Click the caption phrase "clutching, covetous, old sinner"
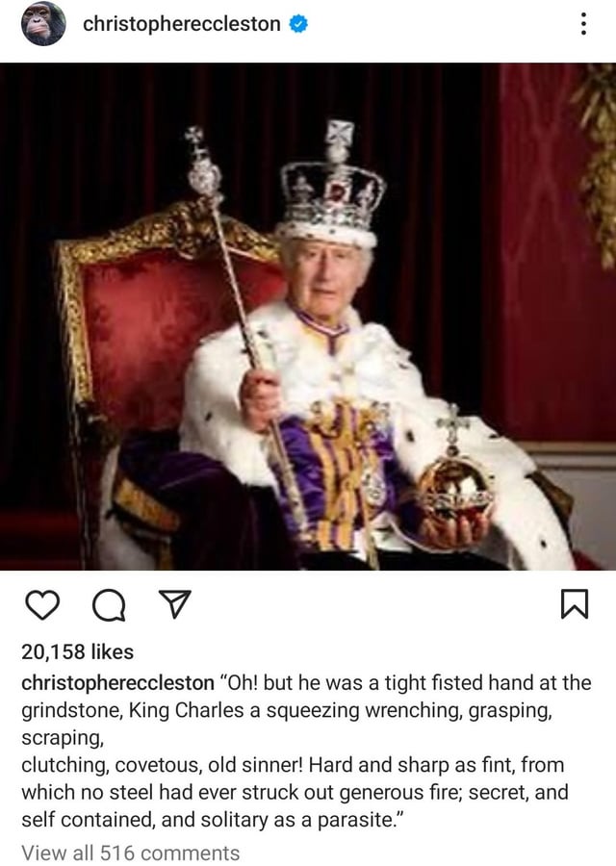Screen dimensions: 616x866 162,766
